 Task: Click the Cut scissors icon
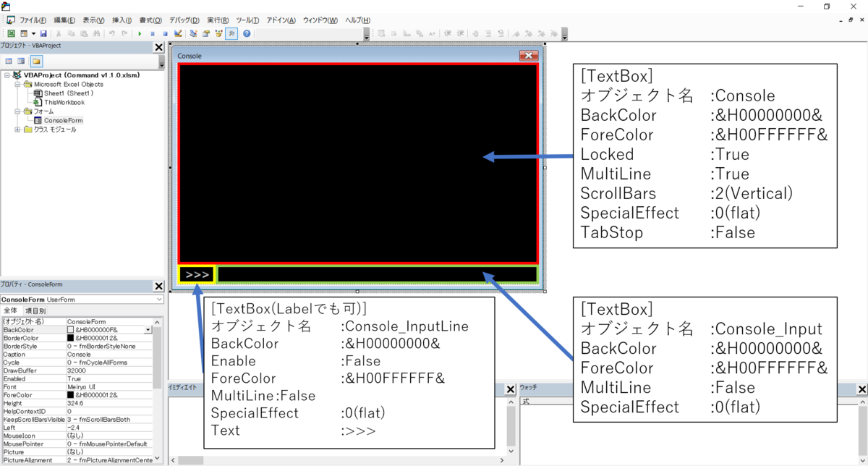pyautogui.click(x=58, y=33)
